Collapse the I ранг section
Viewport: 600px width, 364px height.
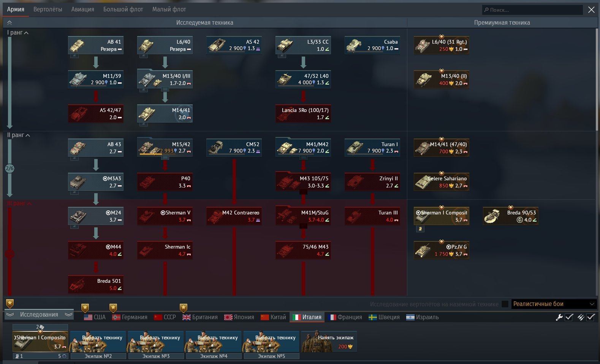[x=18, y=33]
